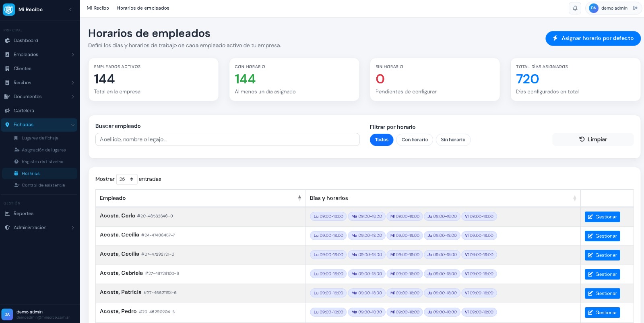Click the Buscar empleado search field
The width and height of the screenshot is (644, 323).
pyautogui.click(x=227, y=139)
